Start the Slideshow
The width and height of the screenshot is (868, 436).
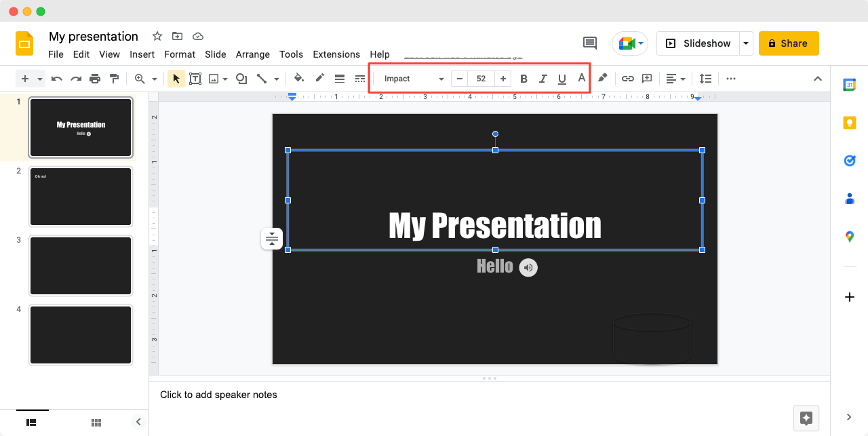click(698, 43)
